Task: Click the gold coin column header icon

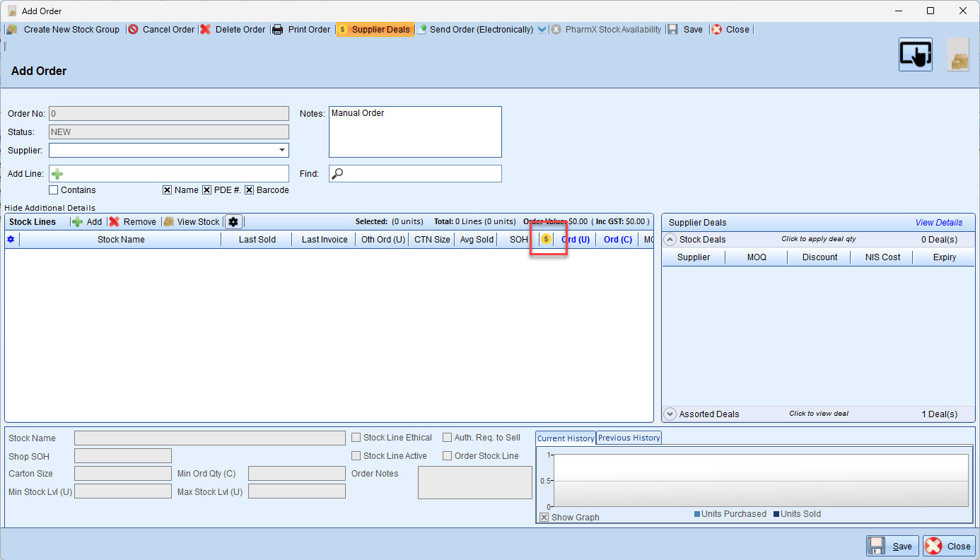Action: click(546, 240)
